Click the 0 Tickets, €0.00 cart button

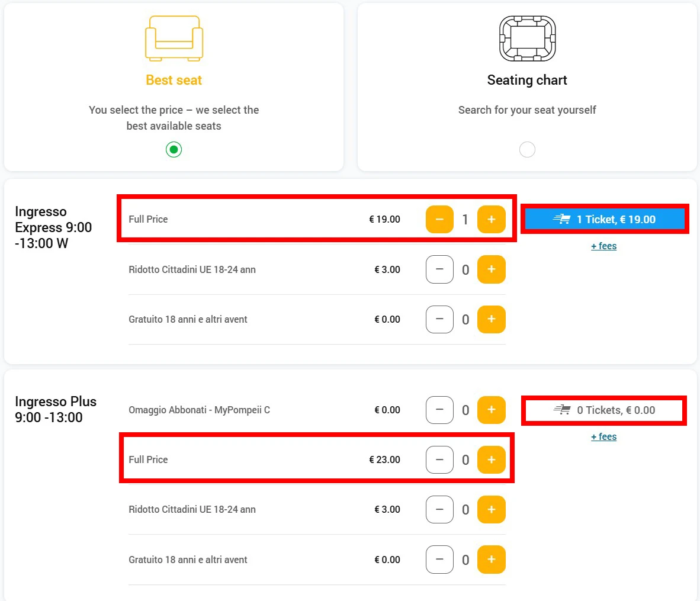pos(604,410)
